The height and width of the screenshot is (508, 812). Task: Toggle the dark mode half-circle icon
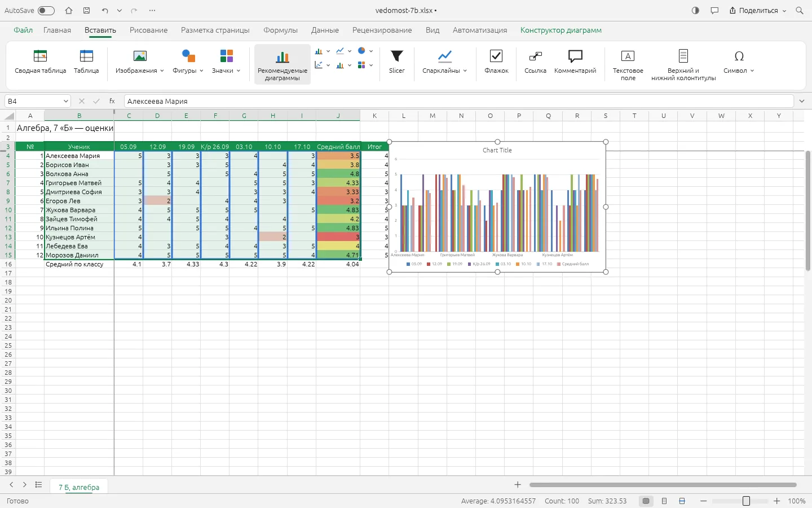tap(695, 11)
